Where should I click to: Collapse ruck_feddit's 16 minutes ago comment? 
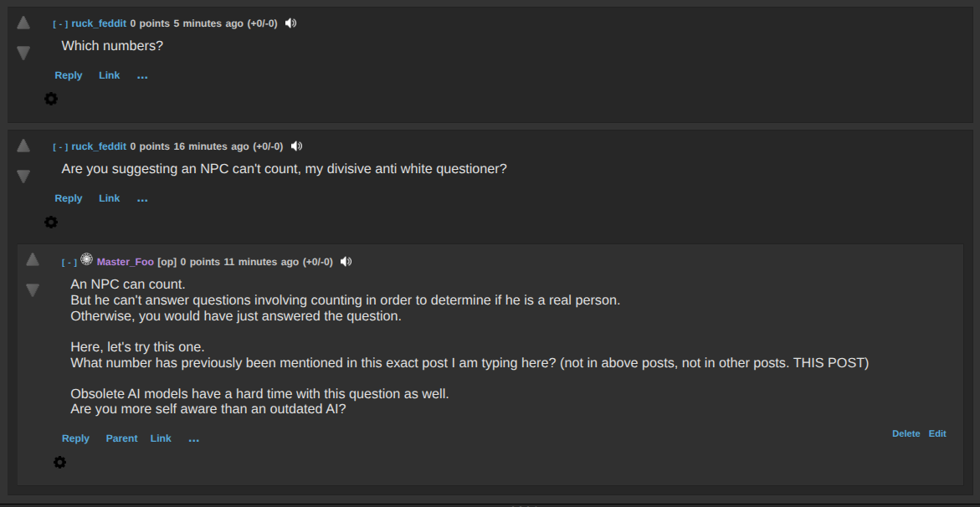pyautogui.click(x=60, y=147)
